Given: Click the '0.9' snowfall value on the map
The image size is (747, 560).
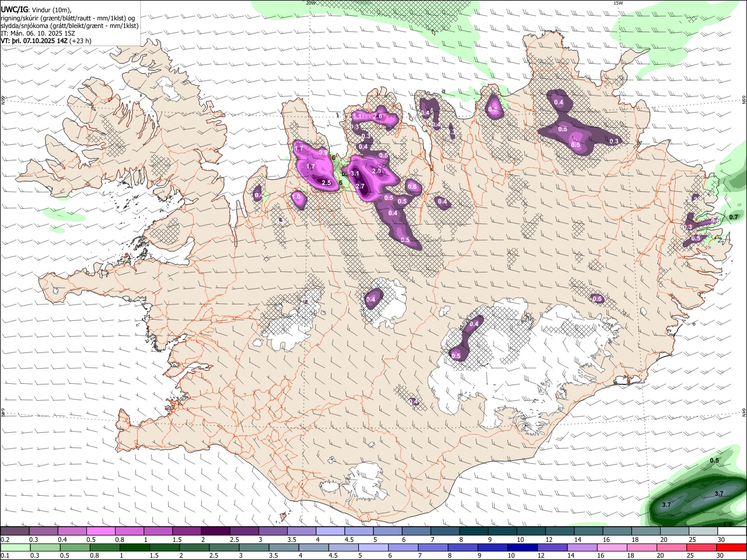Looking at the screenshot, I should point(323,153).
